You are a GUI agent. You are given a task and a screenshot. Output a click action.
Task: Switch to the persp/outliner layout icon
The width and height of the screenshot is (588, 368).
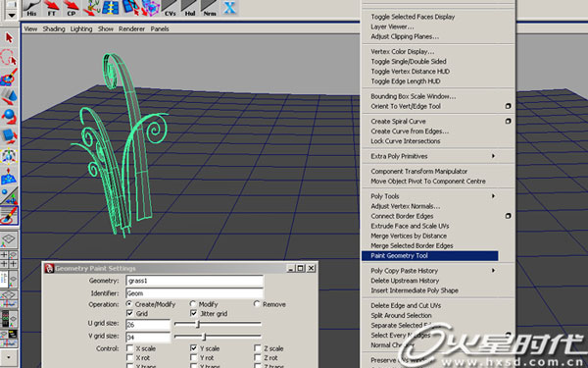tap(9, 279)
